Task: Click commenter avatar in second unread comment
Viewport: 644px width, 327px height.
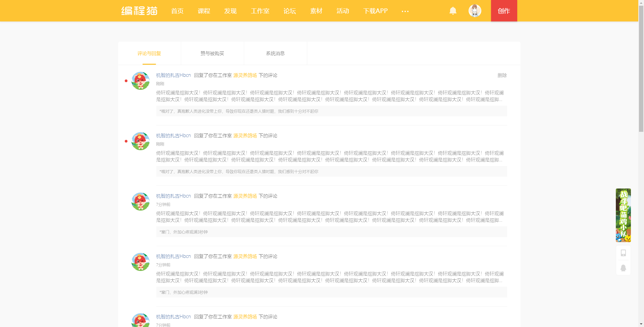Action: pyautogui.click(x=141, y=141)
